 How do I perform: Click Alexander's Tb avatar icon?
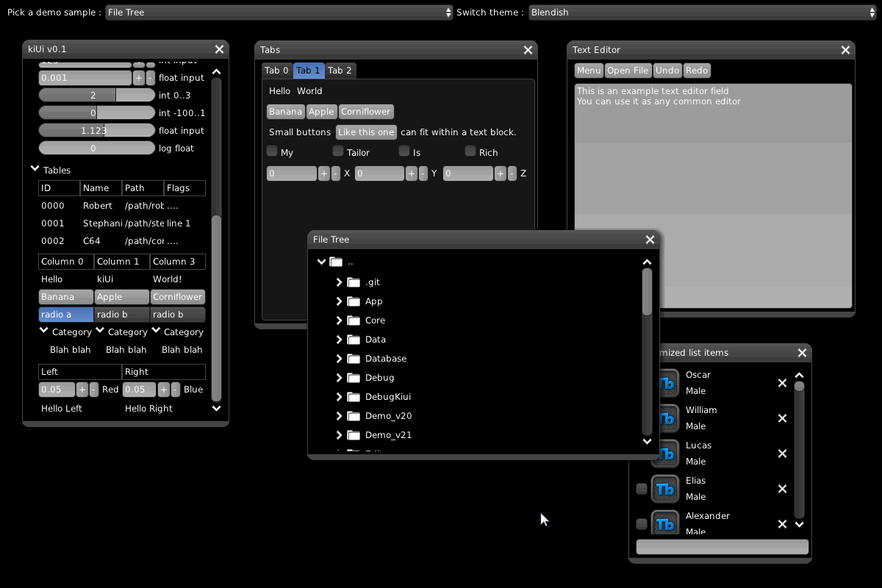665,523
